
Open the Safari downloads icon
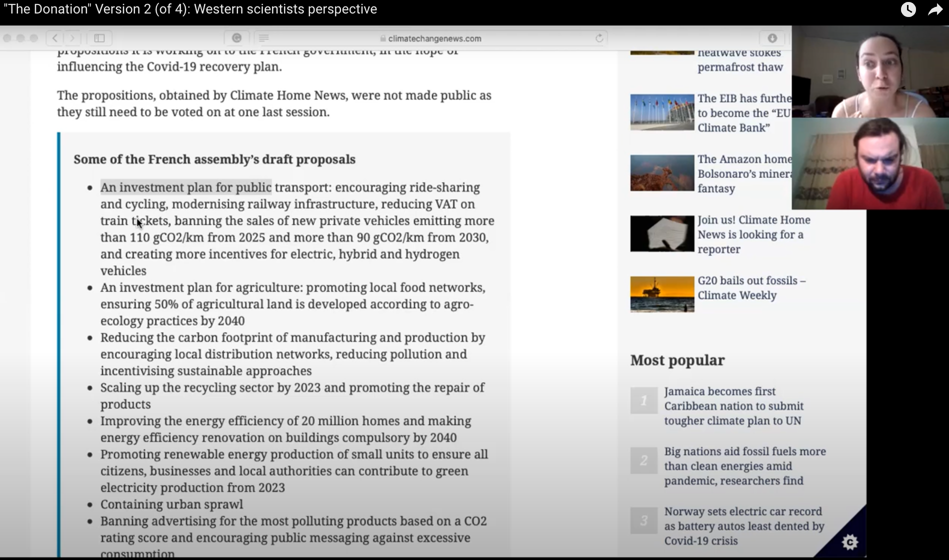(x=772, y=38)
